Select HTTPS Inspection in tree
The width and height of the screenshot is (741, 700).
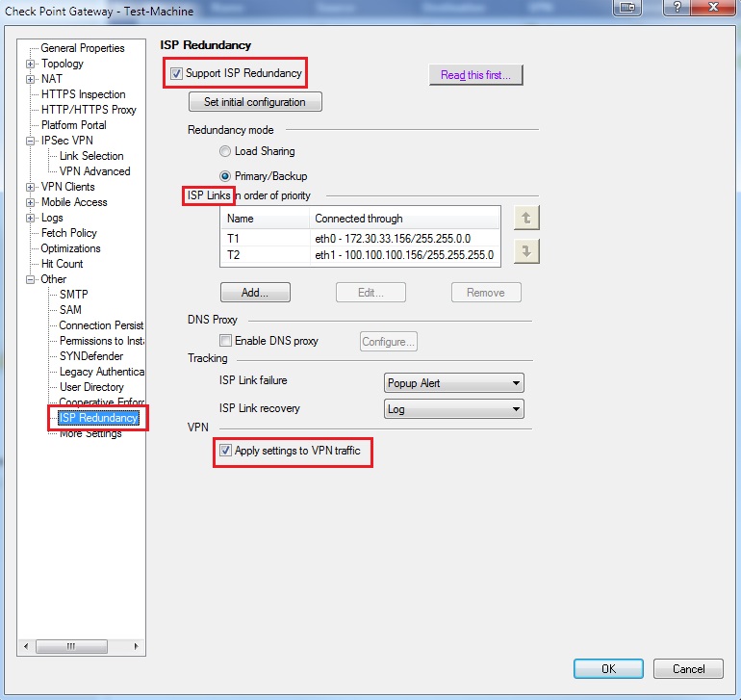click(x=83, y=94)
